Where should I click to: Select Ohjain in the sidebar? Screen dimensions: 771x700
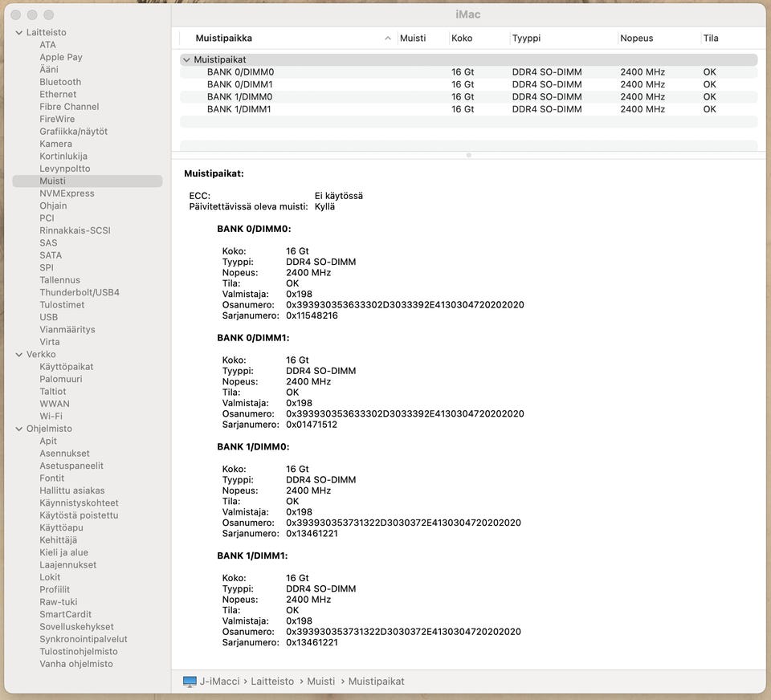(53, 206)
